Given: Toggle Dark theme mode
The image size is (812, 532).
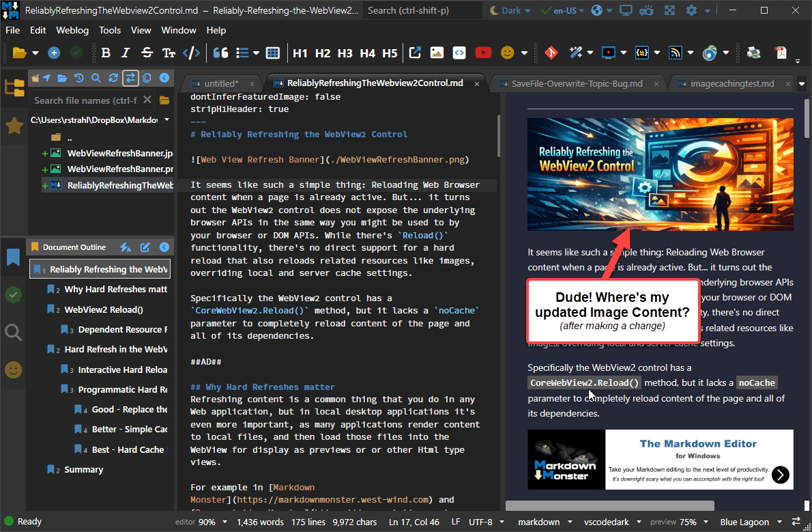Looking at the screenshot, I should (x=506, y=10).
